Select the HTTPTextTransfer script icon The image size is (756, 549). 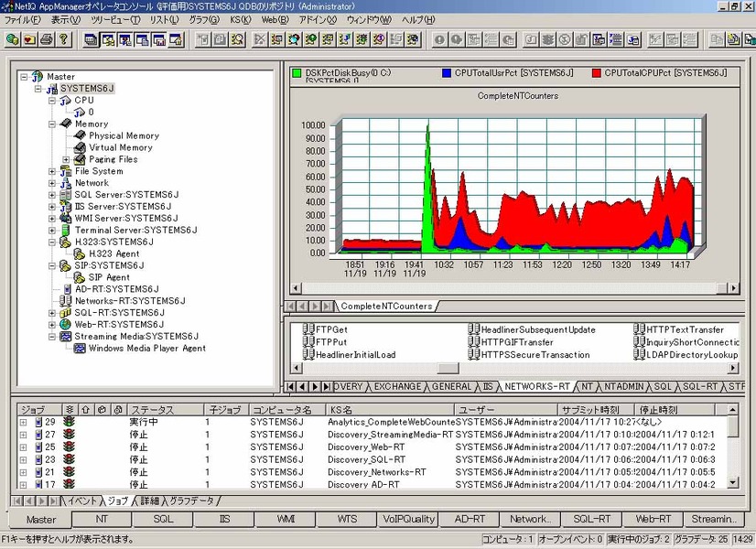click(639, 329)
